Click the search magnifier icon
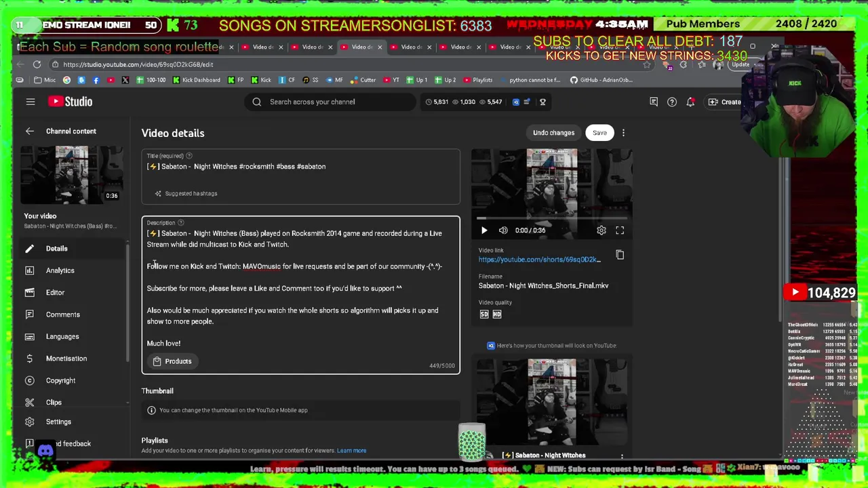The image size is (868, 488). click(x=257, y=102)
